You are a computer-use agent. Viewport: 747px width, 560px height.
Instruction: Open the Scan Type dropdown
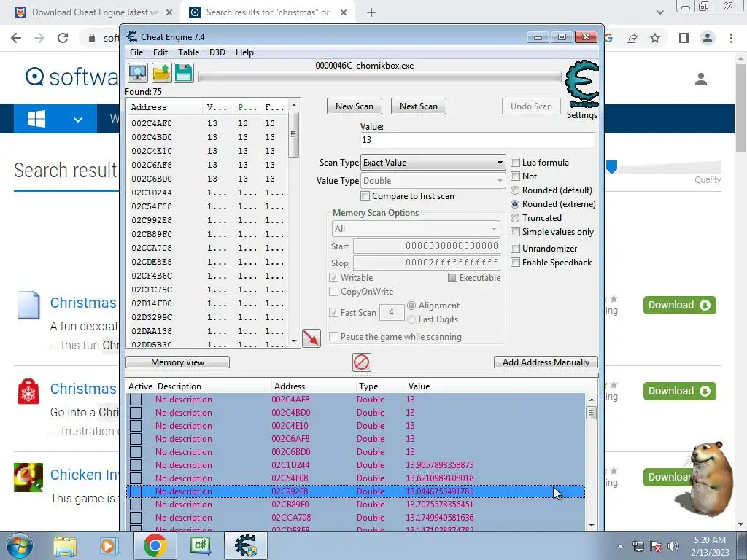[x=433, y=163]
